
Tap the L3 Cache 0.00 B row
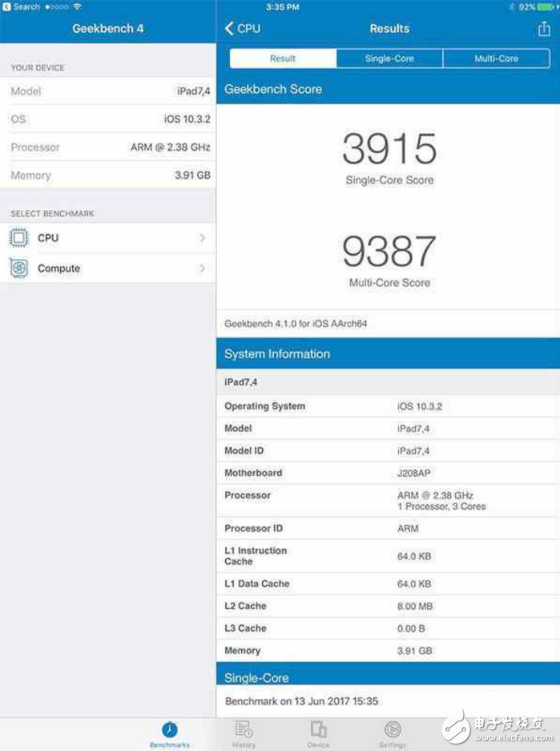pos(389,628)
